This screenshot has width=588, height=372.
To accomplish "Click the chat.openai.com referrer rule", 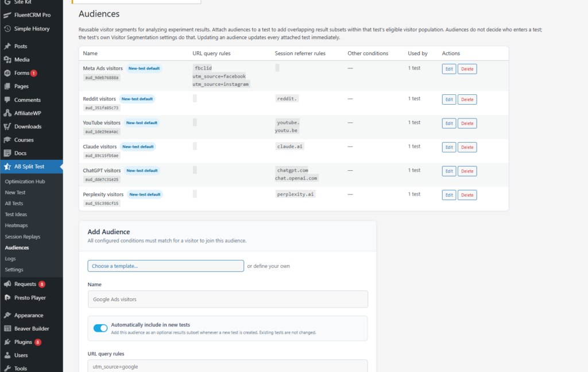I will pyautogui.click(x=296, y=178).
